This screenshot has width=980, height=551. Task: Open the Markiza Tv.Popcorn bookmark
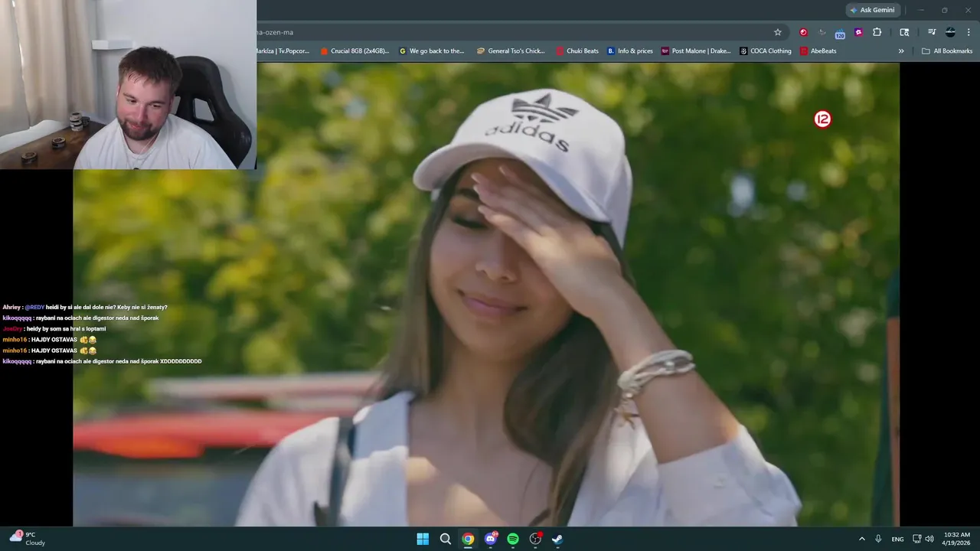tap(283, 51)
